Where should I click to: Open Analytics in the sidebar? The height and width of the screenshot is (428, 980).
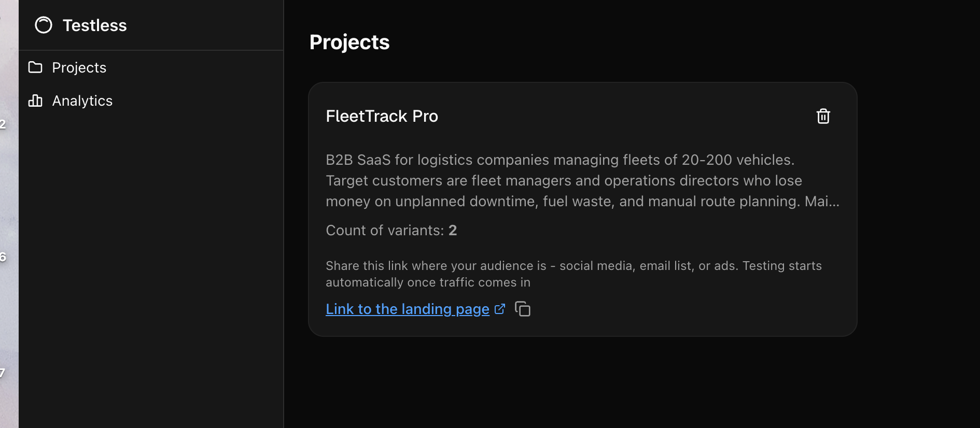(151, 101)
